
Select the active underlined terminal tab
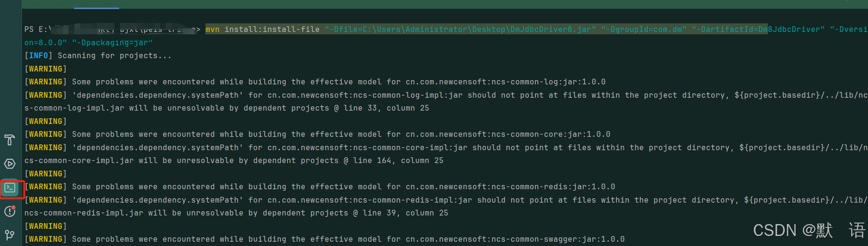coord(96,4)
